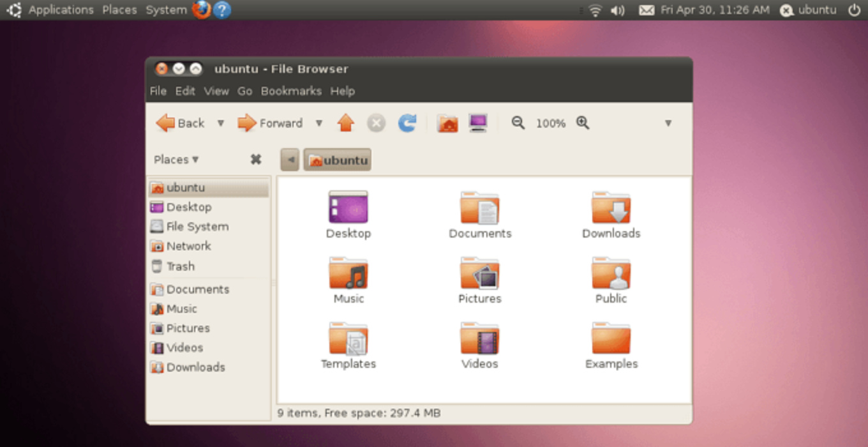
Task: Click the date and time clock
Action: pos(715,10)
